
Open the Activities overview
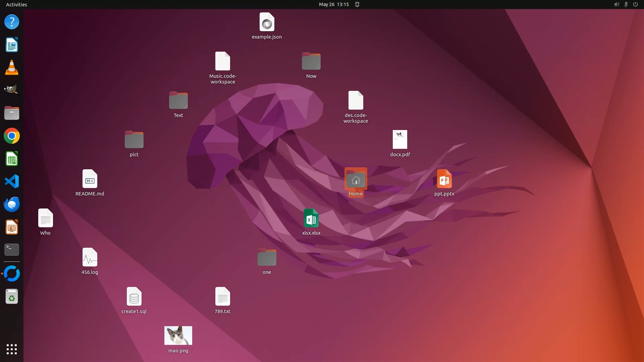16,4
